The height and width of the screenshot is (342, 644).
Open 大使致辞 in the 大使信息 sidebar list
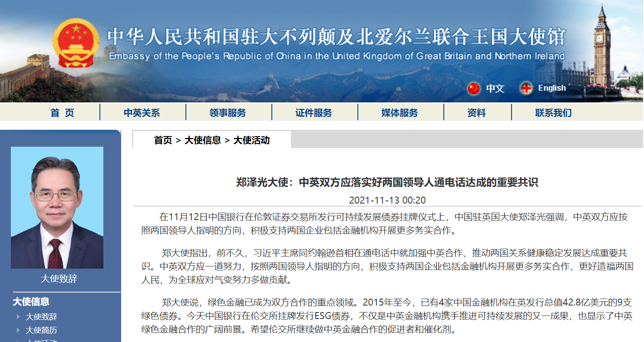41,317
